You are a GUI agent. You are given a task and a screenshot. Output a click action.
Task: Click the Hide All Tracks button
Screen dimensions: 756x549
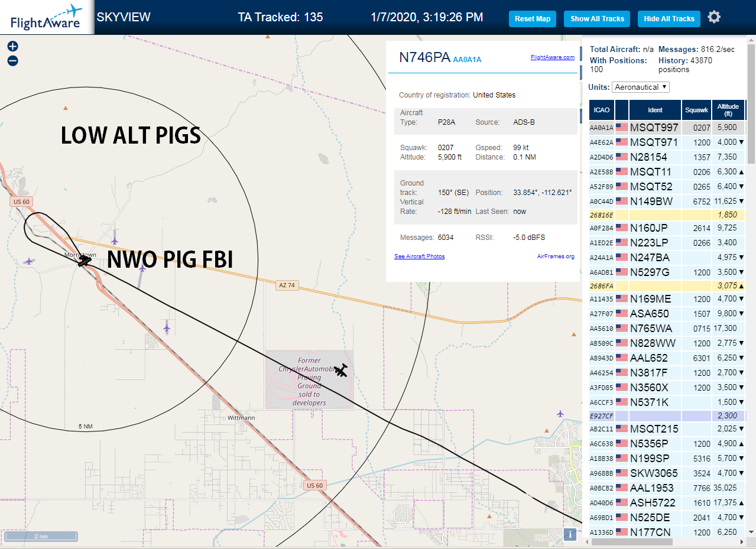click(x=669, y=19)
